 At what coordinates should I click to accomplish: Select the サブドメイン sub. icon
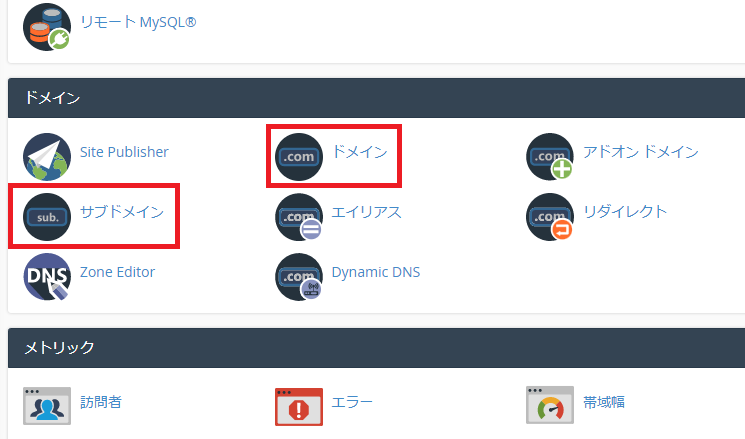point(47,216)
